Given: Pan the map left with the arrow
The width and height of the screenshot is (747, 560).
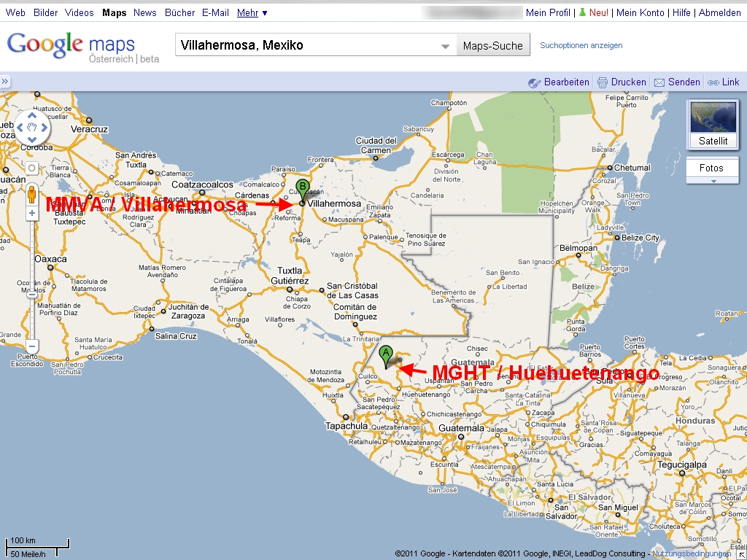Looking at the screenshot, I should click(x=20, y=128).
